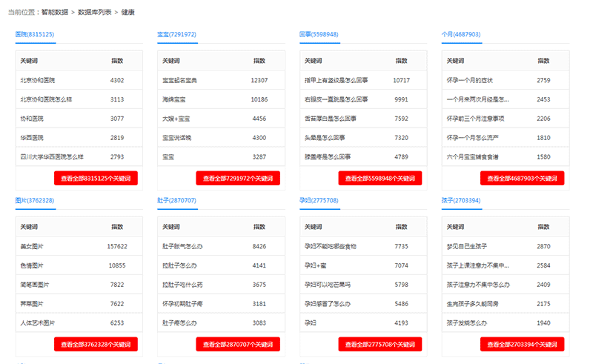
Task: Click the 孩子(2703394) category heading
Action: pyautogui.click(x=461, y=200)
